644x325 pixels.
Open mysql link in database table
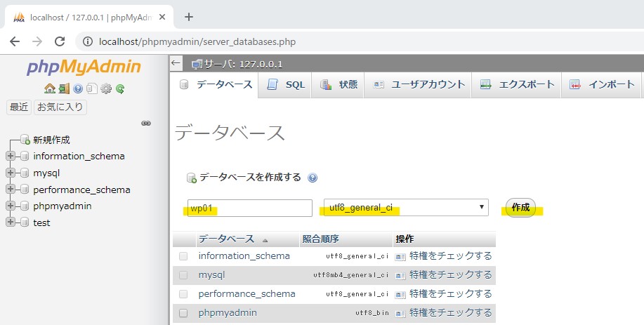pos(211,275)
